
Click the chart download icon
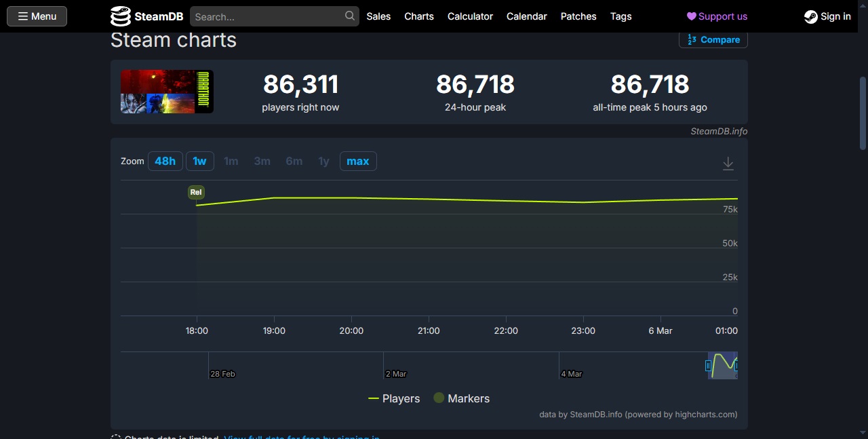728,164
